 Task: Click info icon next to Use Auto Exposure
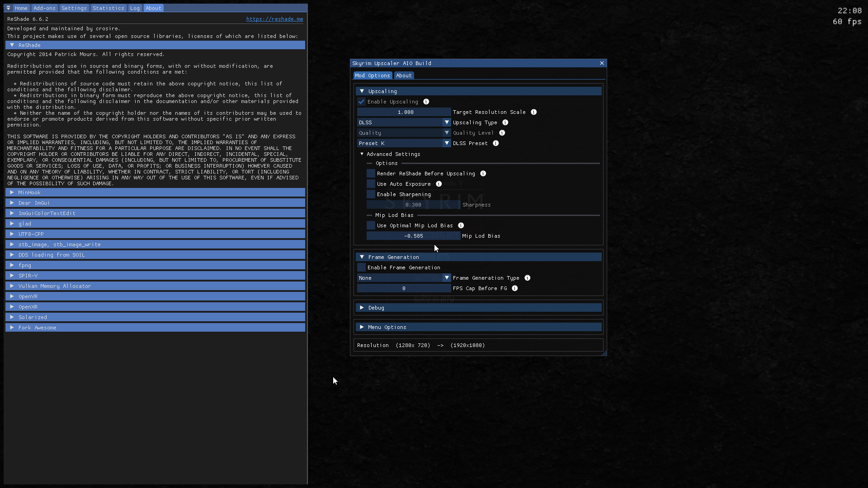pos(439,184)
